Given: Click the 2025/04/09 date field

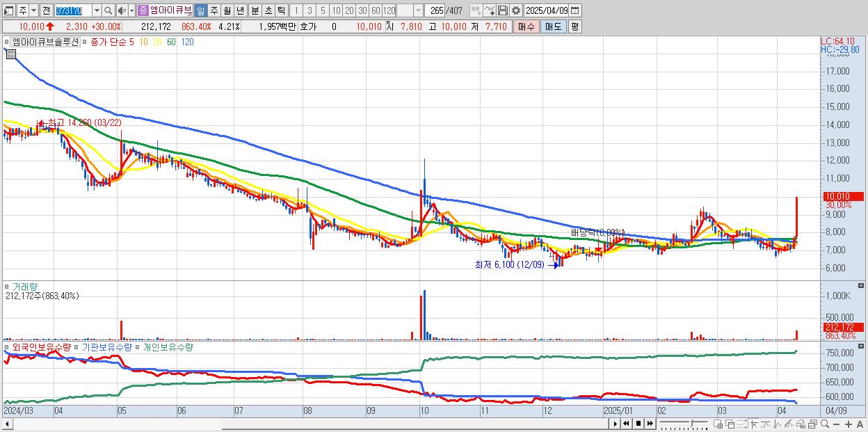Looking at the screenshot, I should [546, 10].
